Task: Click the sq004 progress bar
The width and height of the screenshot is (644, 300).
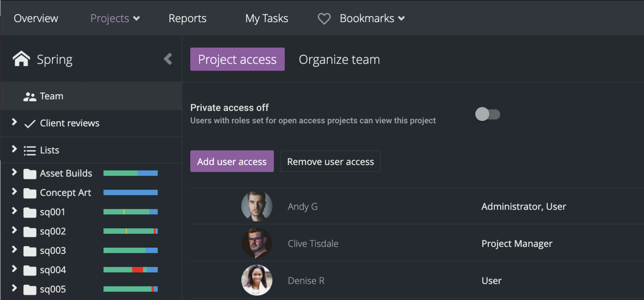Action: tap(130, 270)
